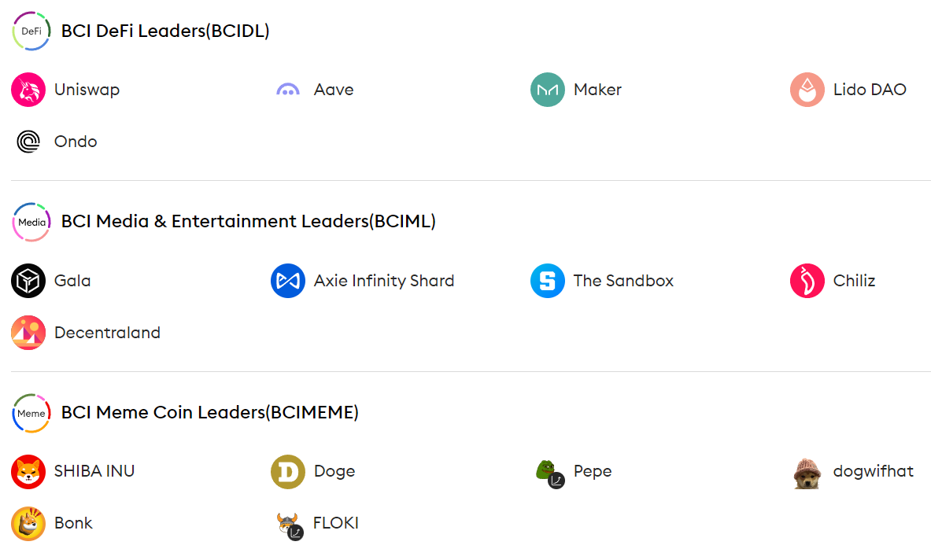Open BCI Media & Entertainment Leaders index
The width and height of the screenshot is (931, 560).
[249, 221]
